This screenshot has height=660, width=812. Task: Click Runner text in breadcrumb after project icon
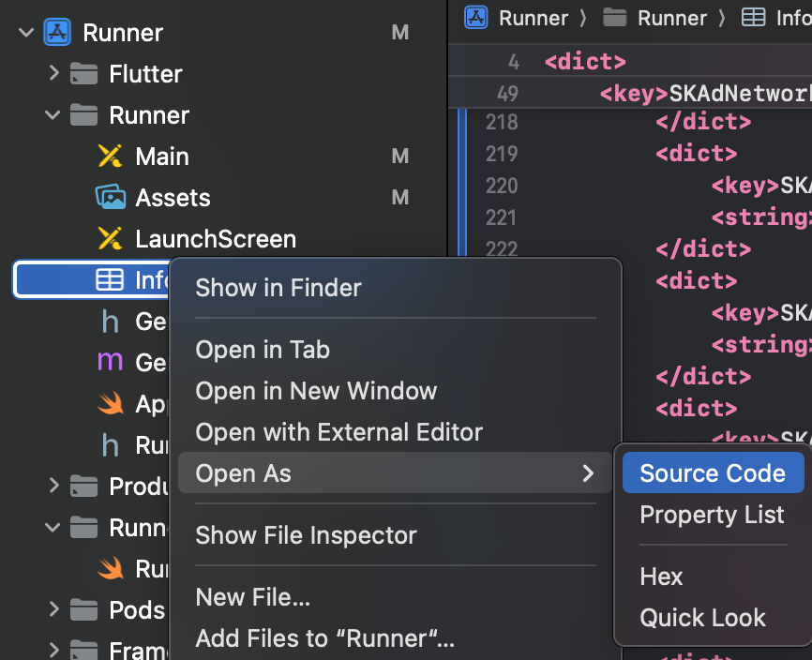point(534,18)
